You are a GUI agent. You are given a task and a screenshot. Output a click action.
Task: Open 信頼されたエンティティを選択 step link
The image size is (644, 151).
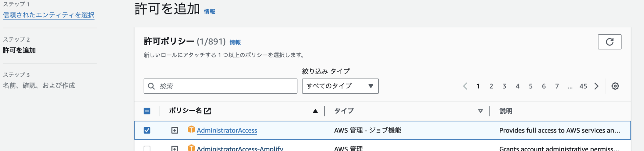coord(49,15)
